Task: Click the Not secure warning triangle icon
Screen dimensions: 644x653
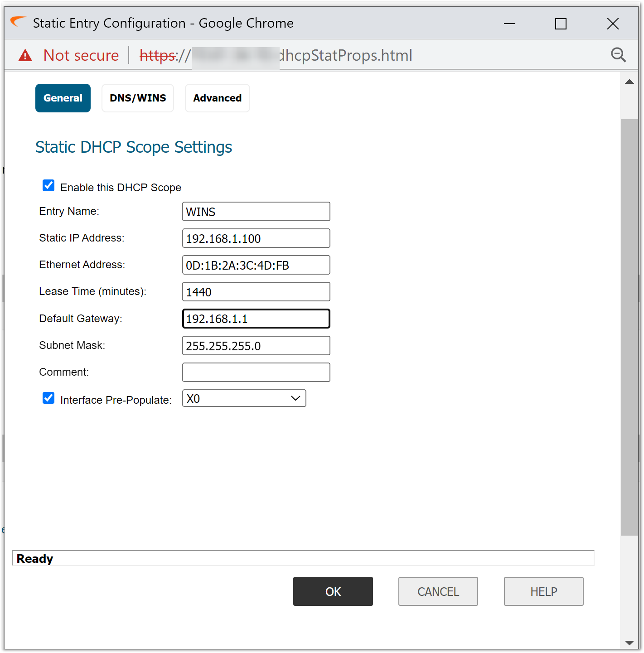Action: pyautogui.click(x=25, y=55)
